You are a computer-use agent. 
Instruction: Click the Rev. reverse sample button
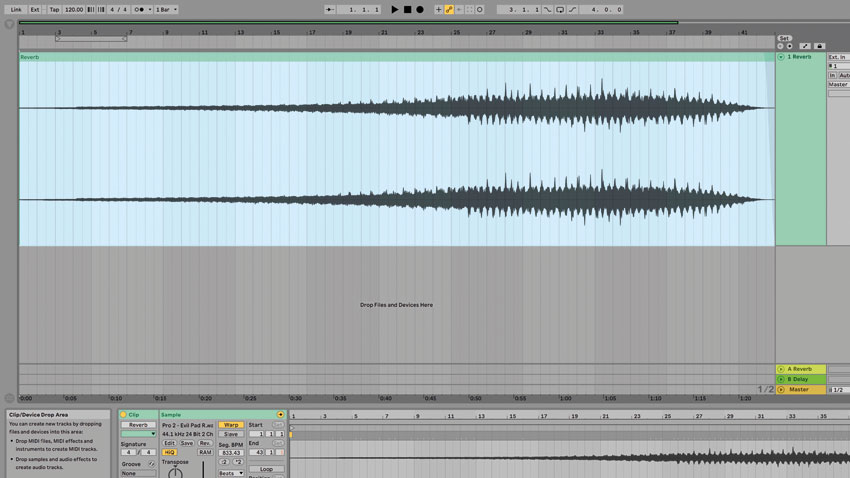pos(205,443)
